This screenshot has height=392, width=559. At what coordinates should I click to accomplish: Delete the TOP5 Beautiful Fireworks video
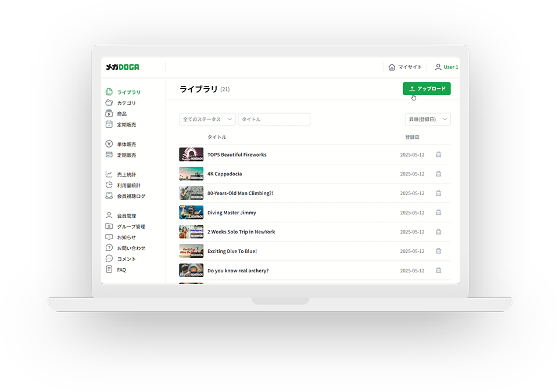439,154
